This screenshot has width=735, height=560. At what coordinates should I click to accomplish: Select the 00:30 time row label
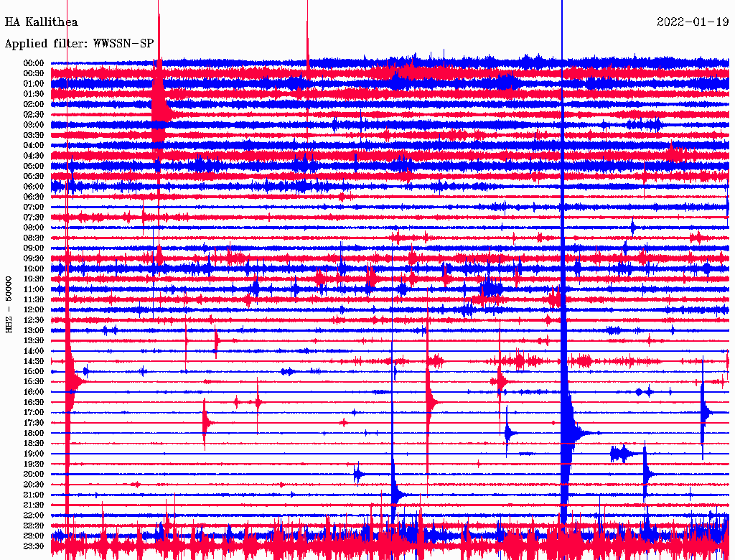pyautogui.click(x=34, y=74)
